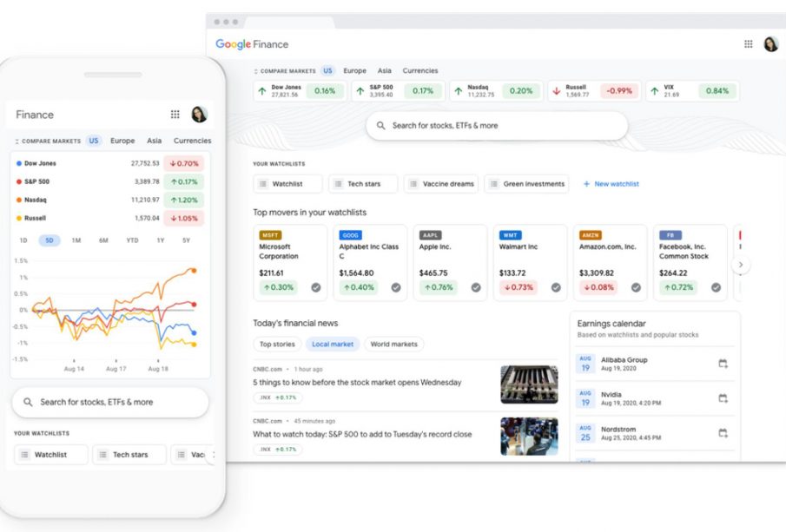Select 5D chart range on phone
Image resolution: width=786 pixels, height=532 pixels.
pyautogui.click(x=50, y=240)
